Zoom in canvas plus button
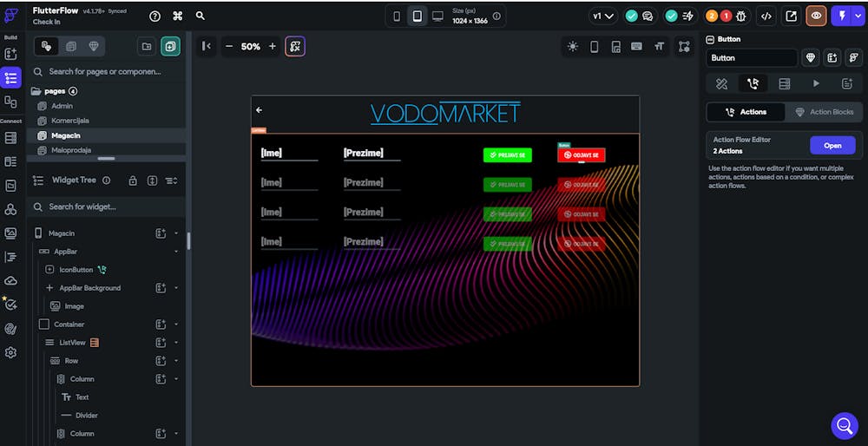The width and height of the screenshot is (868, 446). click(273, 47)
